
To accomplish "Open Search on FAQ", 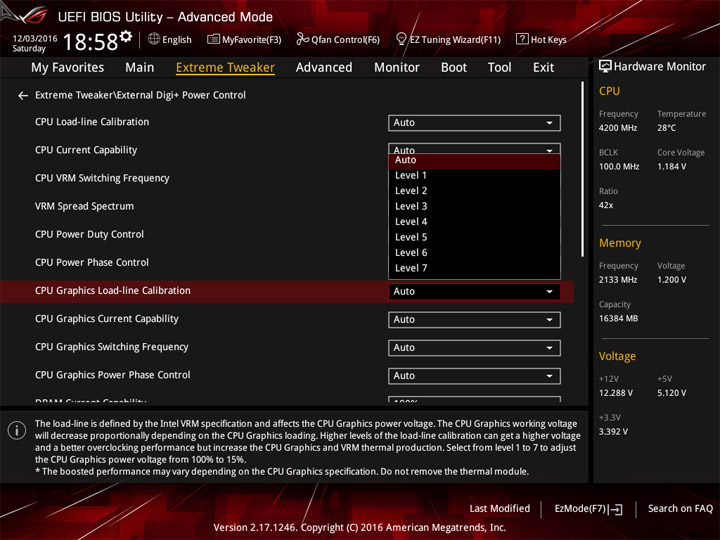I will click(680, 509).
